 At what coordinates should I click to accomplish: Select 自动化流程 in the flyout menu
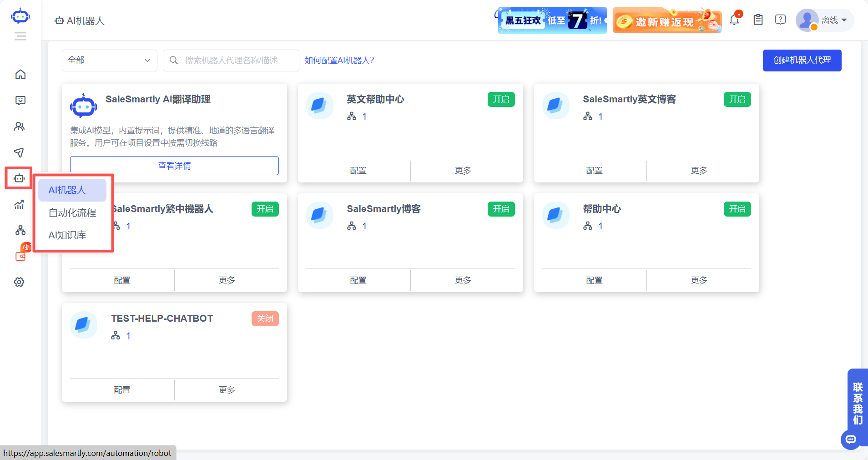[x=72, y=212]
